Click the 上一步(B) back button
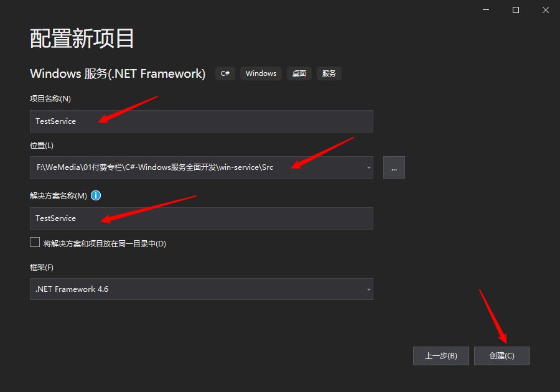The height and width of the screenshot is (392, 560). tap(441, 355)
